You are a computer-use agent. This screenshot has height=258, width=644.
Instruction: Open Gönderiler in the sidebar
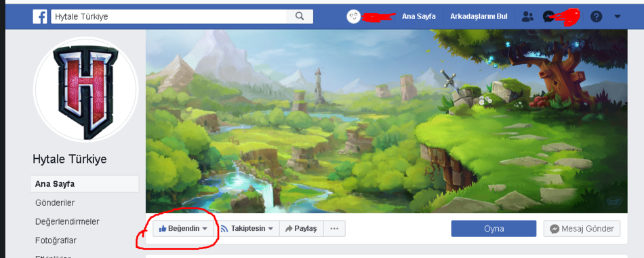pyautogui.click(x=55, y=203)
